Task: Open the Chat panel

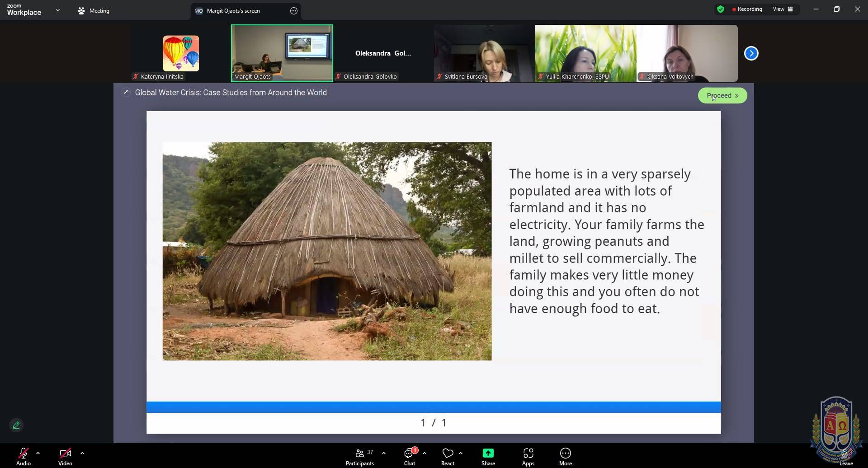Action: (410, 456)
